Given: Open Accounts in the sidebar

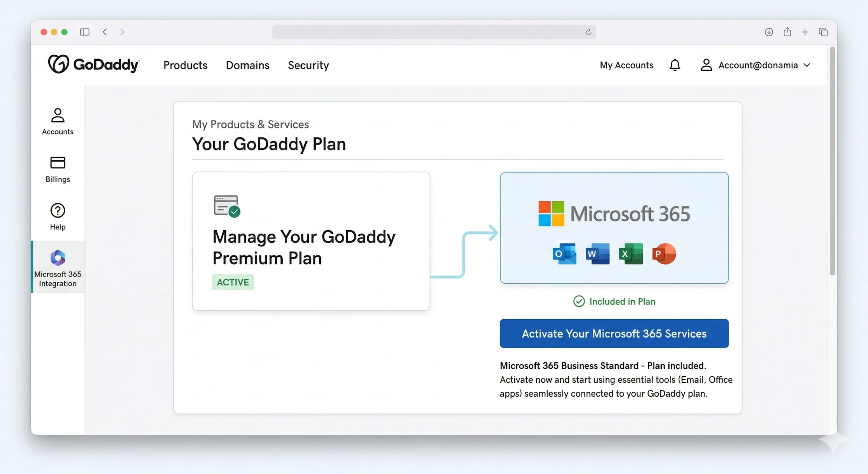Looking at the screenshot, I should [x=58, y=122].
